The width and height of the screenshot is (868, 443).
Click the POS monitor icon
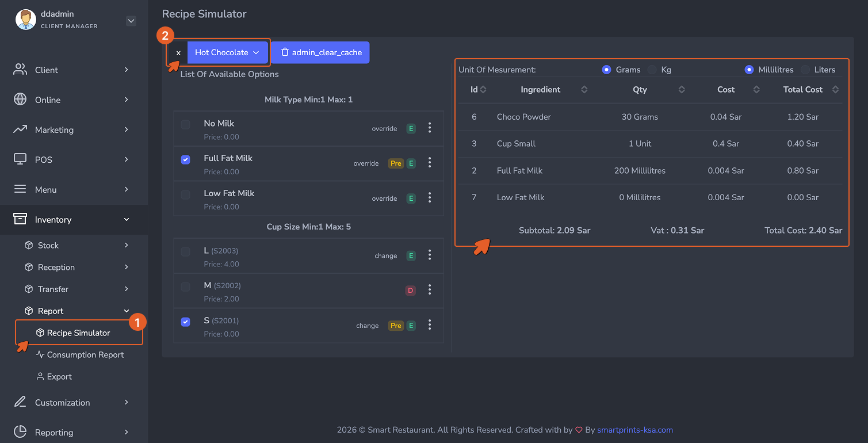click(x=20, y=159)
